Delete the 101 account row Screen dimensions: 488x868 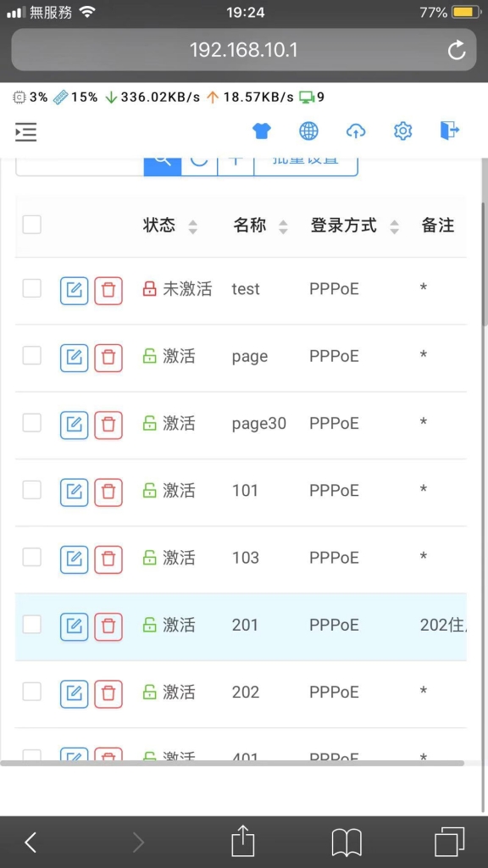point(108,492)
